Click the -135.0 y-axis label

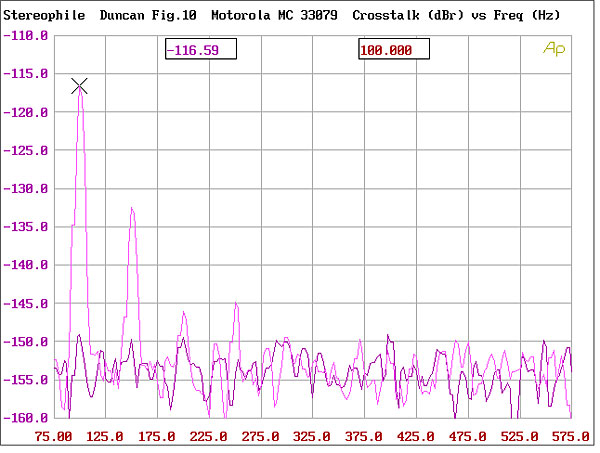(x=26, y=227)
